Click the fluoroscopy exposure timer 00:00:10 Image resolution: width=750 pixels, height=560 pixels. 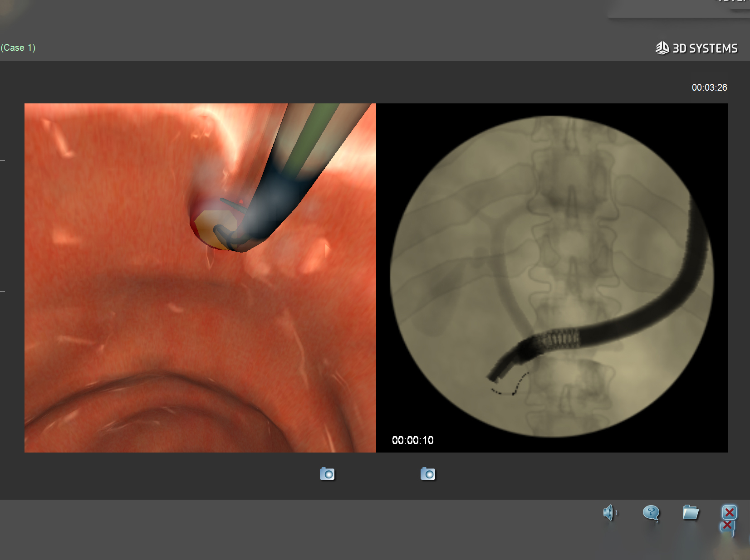412,440
